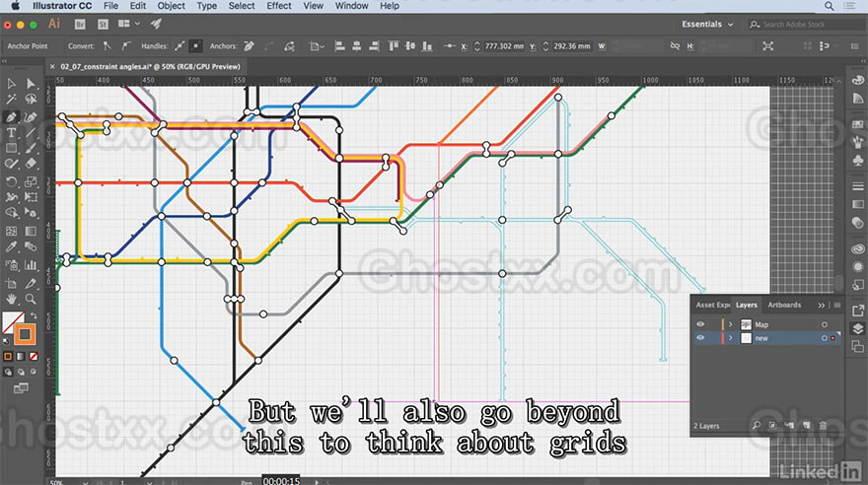
Task: Open the File menu
Action: coord(110,6)
